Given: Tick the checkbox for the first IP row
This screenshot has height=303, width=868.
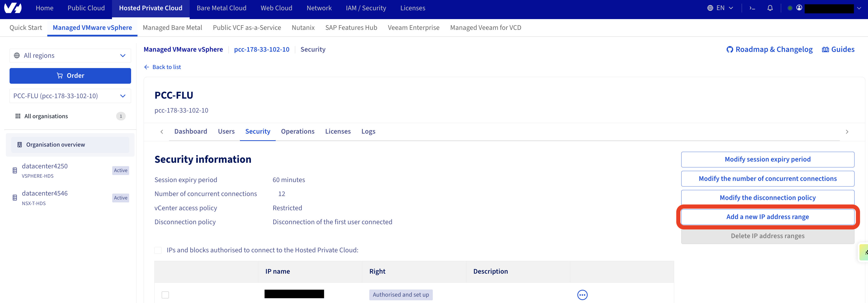Looking at the screenshot, I should pos(165,295).
